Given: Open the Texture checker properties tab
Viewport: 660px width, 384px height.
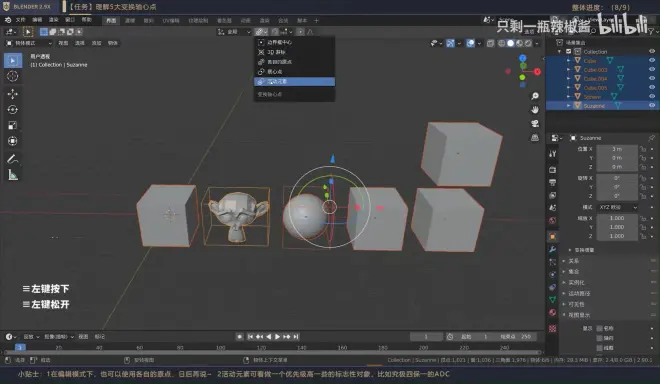Looking at the screenshot, I should coord(553,328).
